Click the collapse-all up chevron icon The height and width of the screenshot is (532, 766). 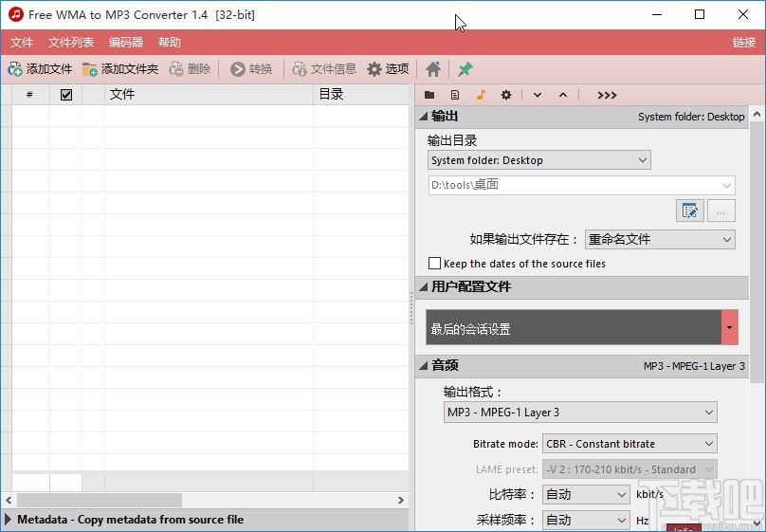563,95
